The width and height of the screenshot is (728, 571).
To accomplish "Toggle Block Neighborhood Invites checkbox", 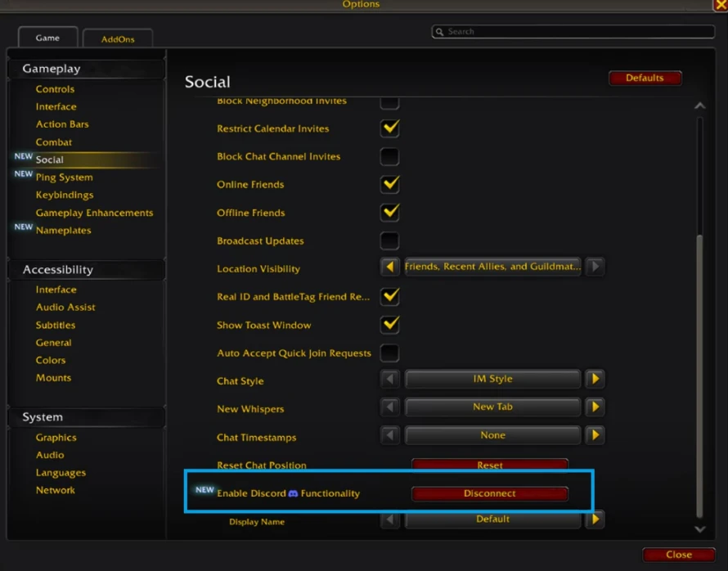I will 389,102.
